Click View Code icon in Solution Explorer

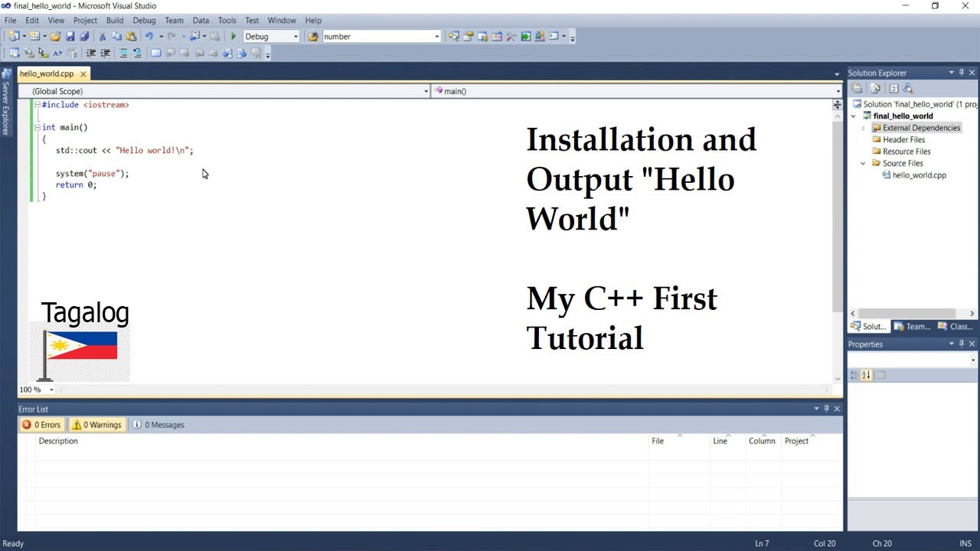click(x=893, y=89)
